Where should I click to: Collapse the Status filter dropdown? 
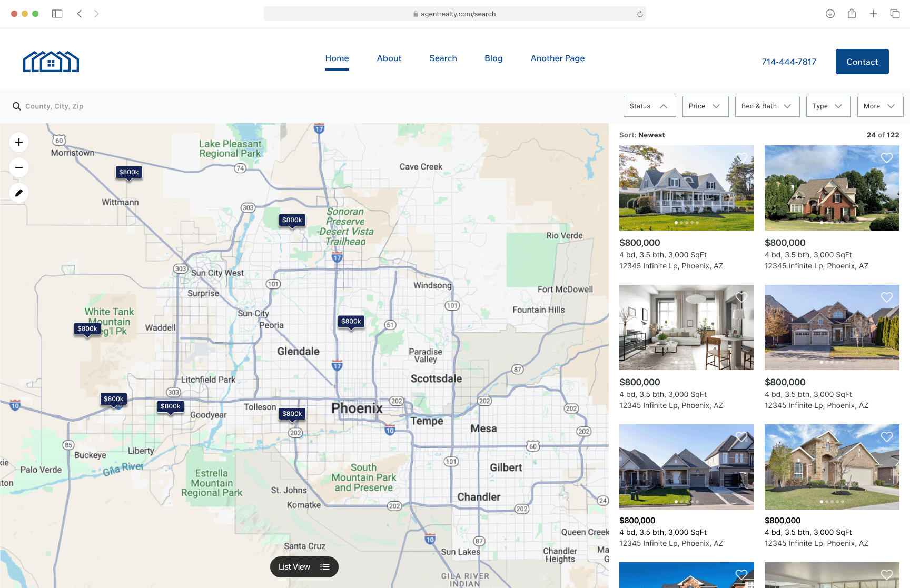click(x=649, y=106)
